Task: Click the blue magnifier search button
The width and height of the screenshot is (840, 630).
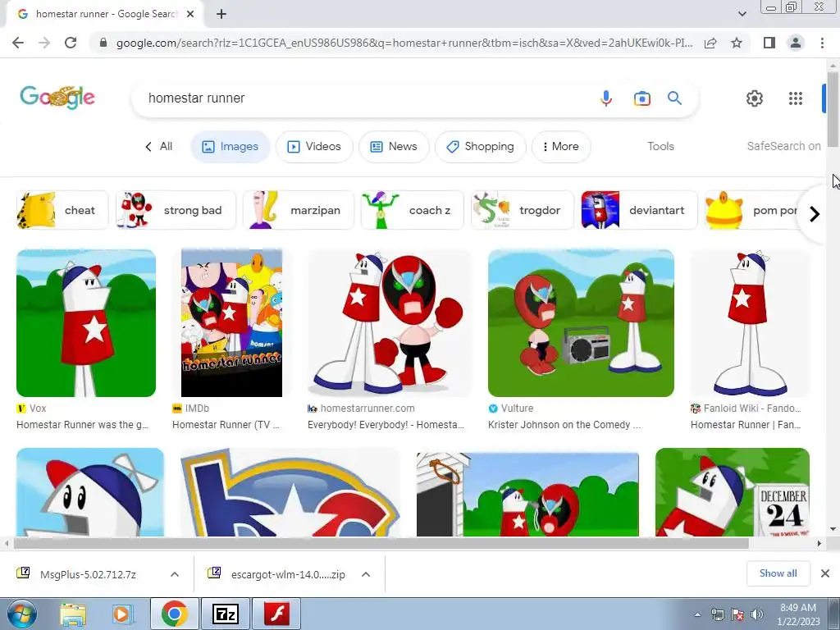Action: [x=674, y=98]
